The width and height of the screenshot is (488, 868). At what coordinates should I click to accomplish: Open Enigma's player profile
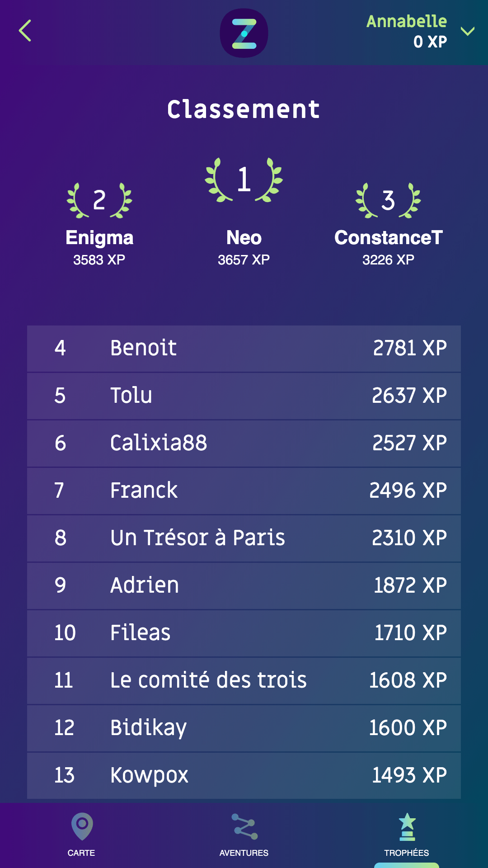pos(99,238)
